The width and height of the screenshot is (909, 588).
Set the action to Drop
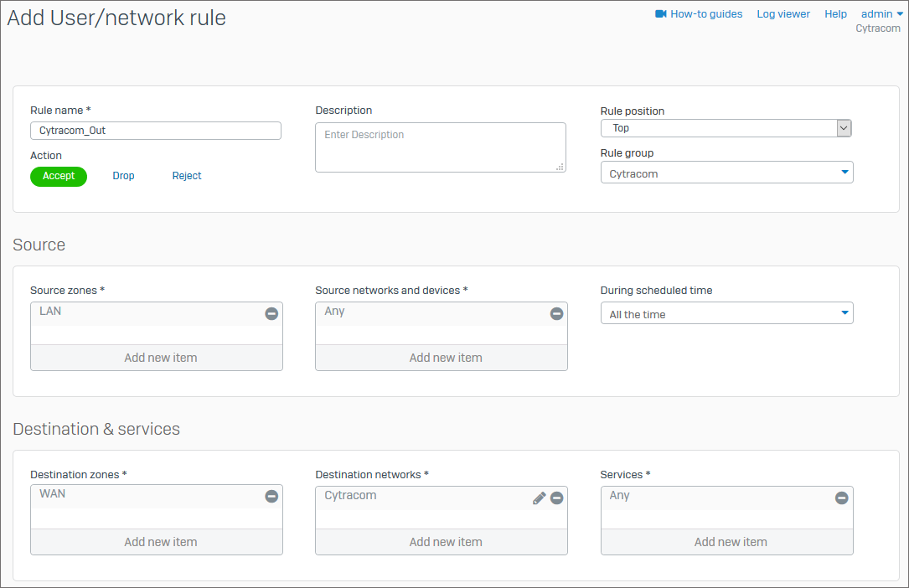(123, 176)
